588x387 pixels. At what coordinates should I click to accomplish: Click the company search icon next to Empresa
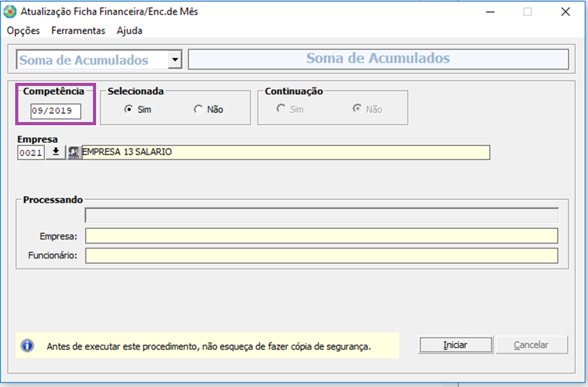pyautogui.click(x=74, y=152)
